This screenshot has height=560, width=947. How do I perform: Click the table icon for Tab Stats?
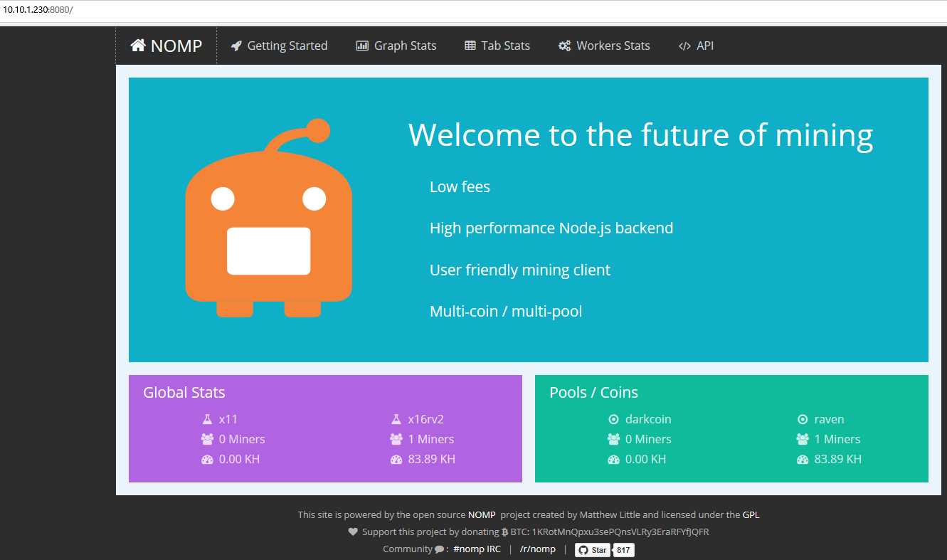[470, 46]
